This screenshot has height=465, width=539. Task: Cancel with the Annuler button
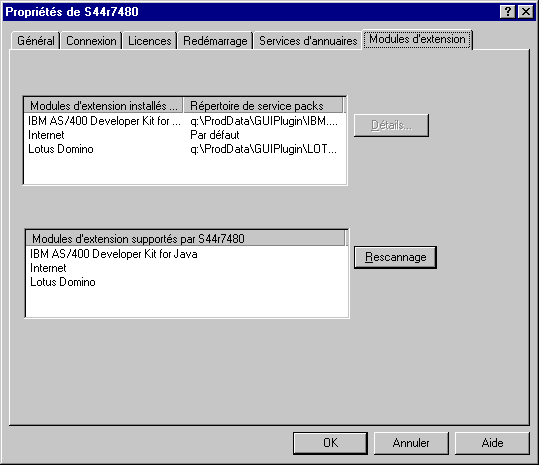[x=411, y=443]
